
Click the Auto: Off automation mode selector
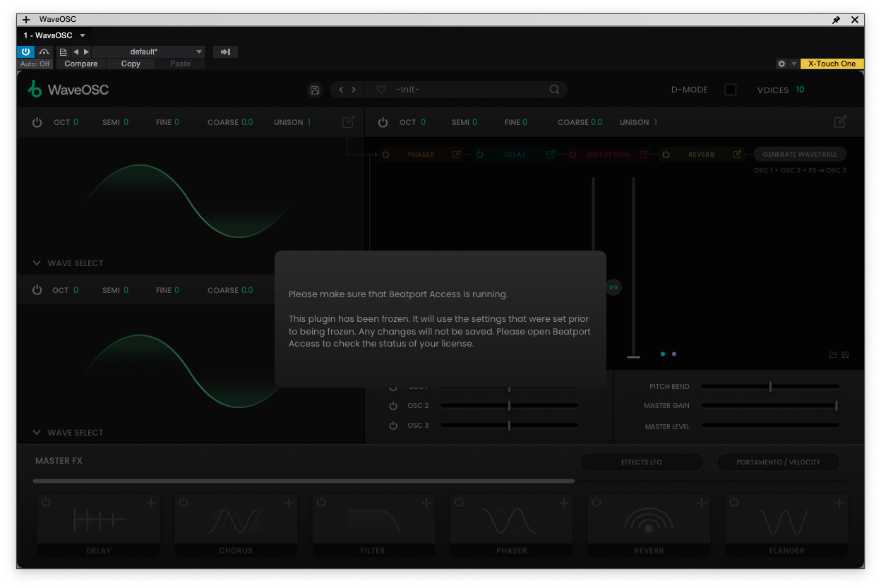click(35, 64)
